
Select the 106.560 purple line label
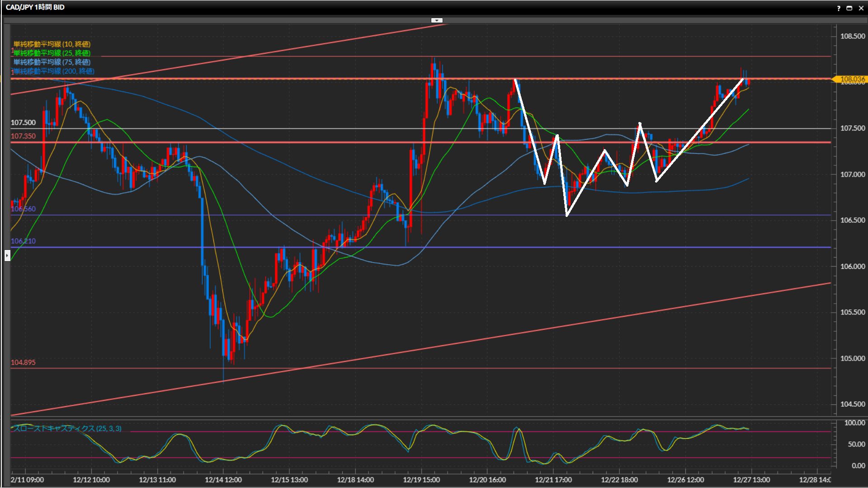[x=23, y=209]
